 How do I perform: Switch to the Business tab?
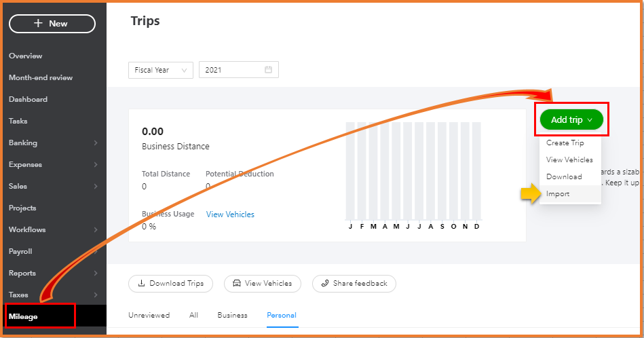click(232, 316)
